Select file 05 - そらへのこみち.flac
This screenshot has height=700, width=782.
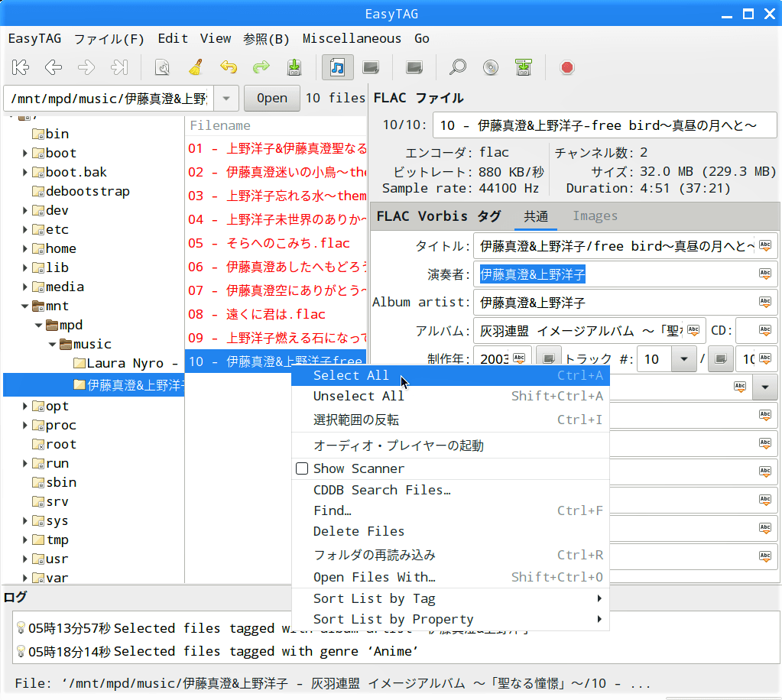(x=276, y=243)
